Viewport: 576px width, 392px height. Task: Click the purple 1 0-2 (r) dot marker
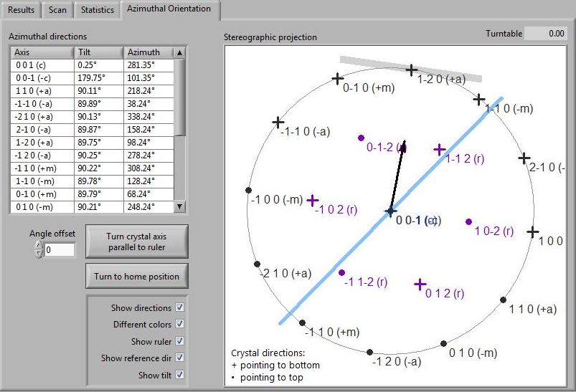[468, 221]
